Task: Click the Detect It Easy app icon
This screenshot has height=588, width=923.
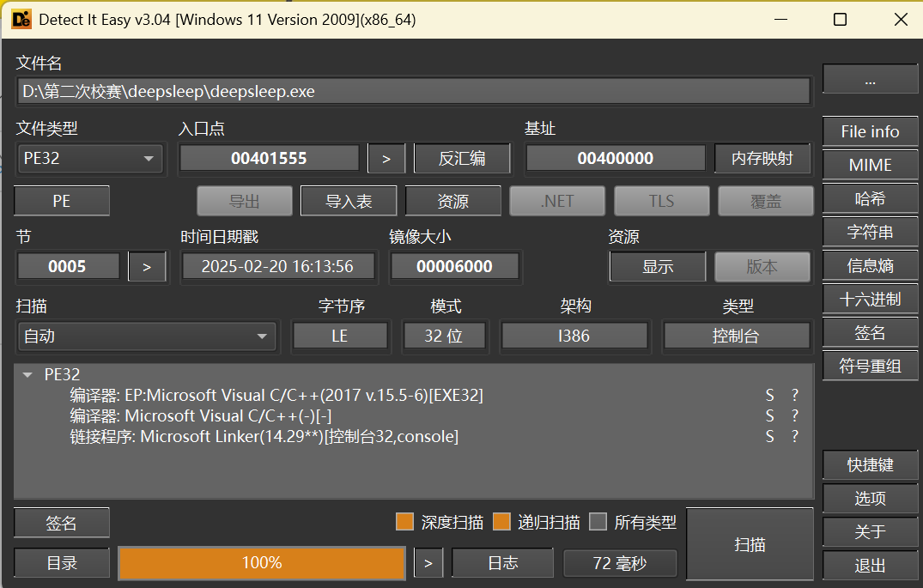Action: coord(21,19)
